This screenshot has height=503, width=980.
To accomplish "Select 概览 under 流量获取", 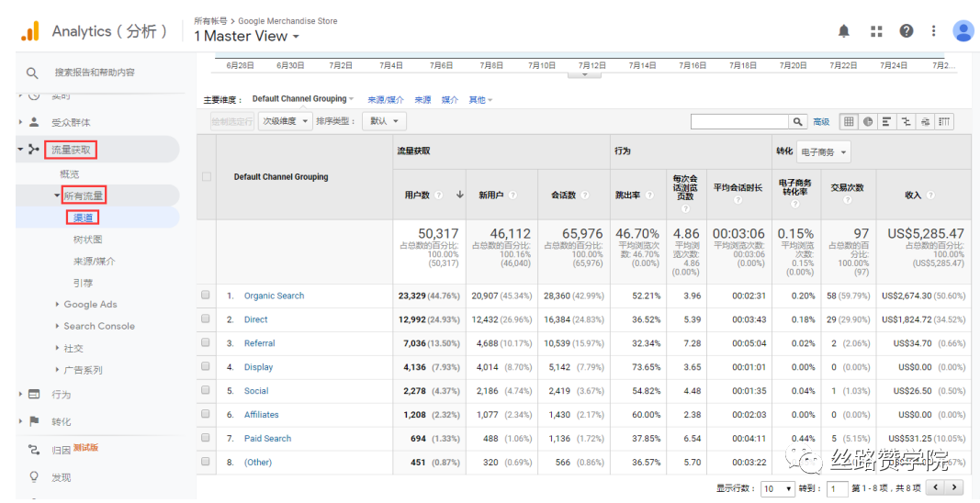I will (70, 174).
